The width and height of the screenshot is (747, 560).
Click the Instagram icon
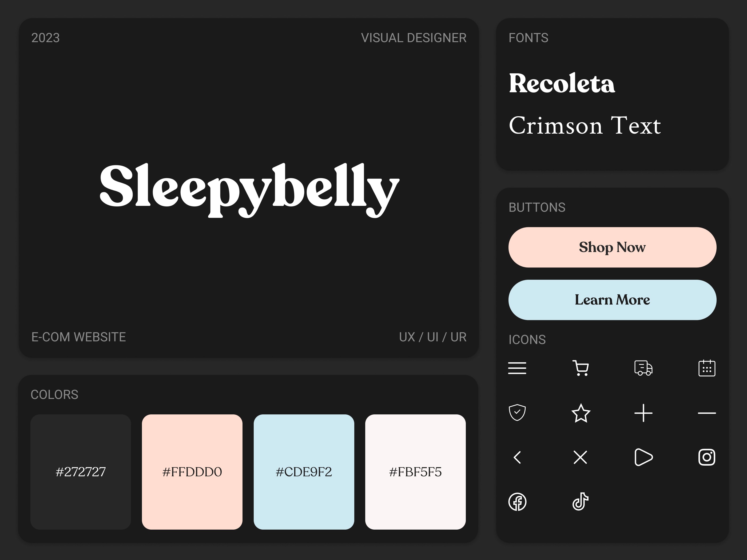(x=706, y=457)
